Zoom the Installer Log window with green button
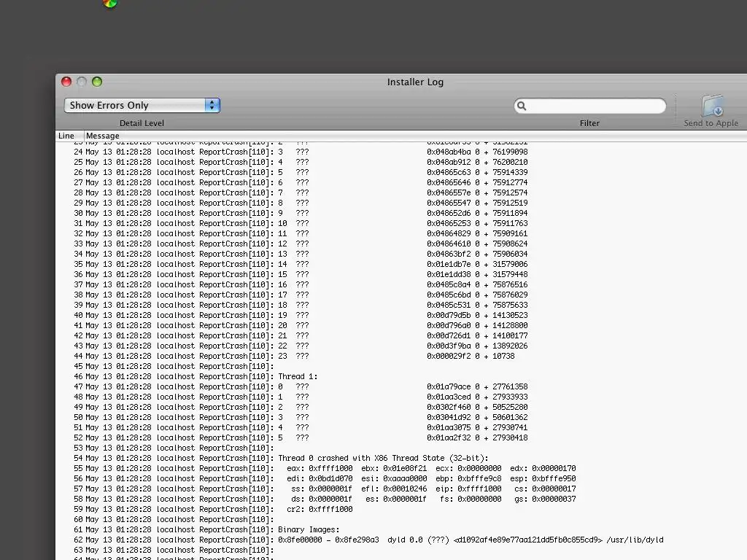Image resolution: width=747 pixels, height=560 pixels. pos(97,82)
